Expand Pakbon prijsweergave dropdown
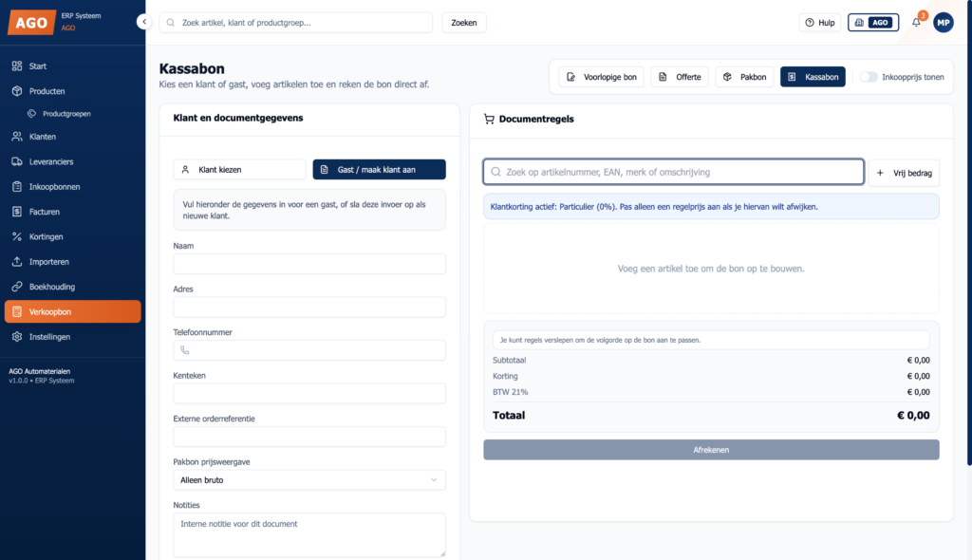Viewport: 972px width, 560px height. click(x=309, y=480)
